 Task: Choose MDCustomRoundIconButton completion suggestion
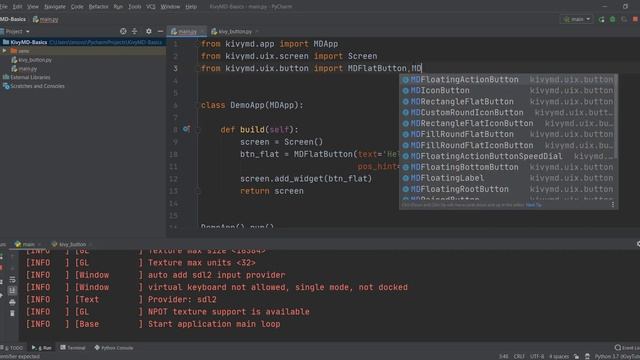(x=507, y=113)
